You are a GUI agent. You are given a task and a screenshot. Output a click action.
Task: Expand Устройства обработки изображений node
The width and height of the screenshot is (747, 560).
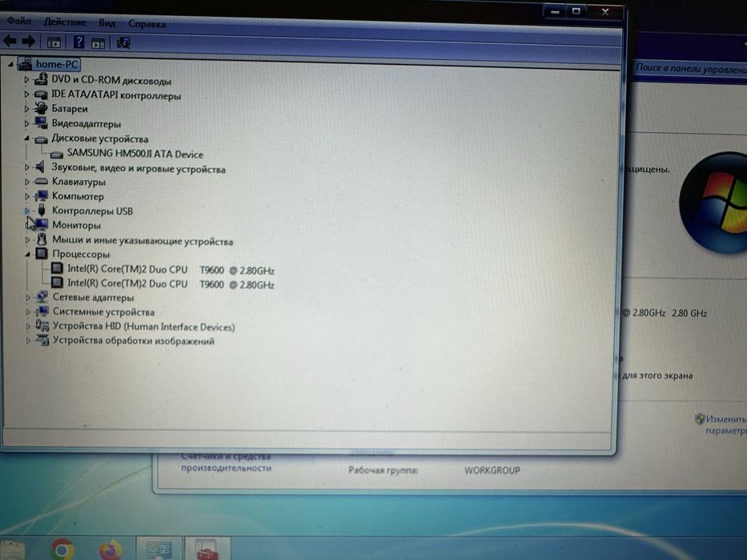tap(28, 341)
